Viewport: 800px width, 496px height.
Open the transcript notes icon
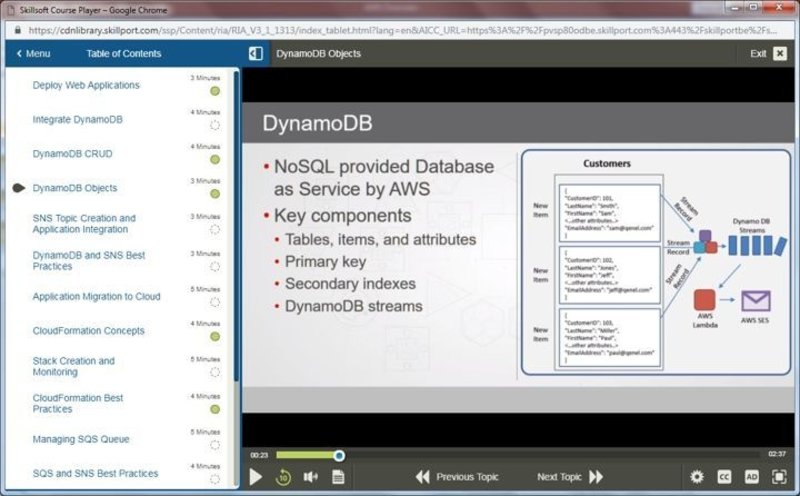tap(338, 477)
